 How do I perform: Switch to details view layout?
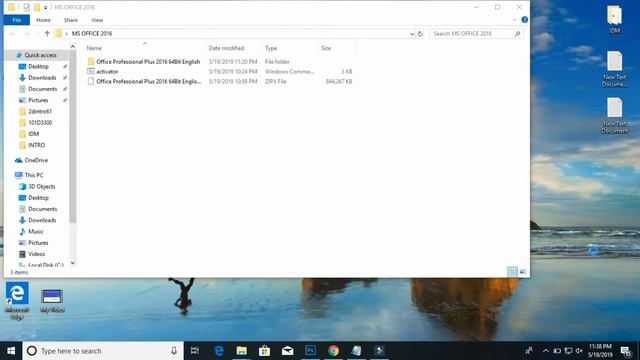[x=512, y=272]
